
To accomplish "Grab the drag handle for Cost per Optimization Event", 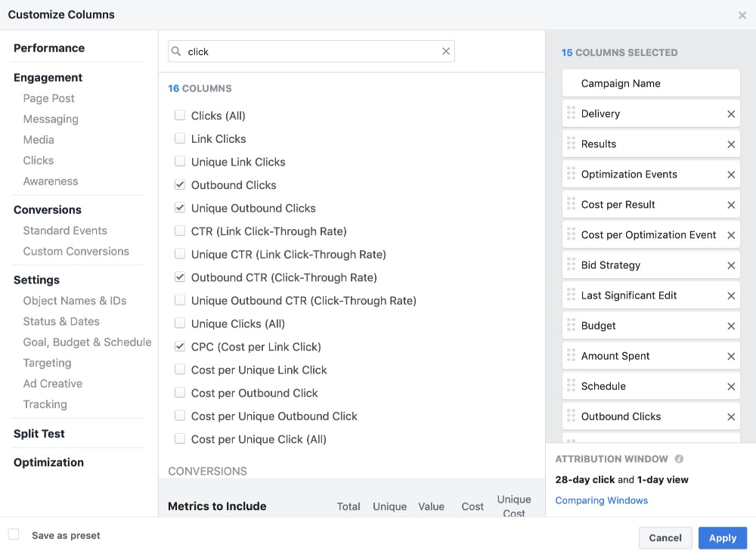I will [x=572, y=234].
